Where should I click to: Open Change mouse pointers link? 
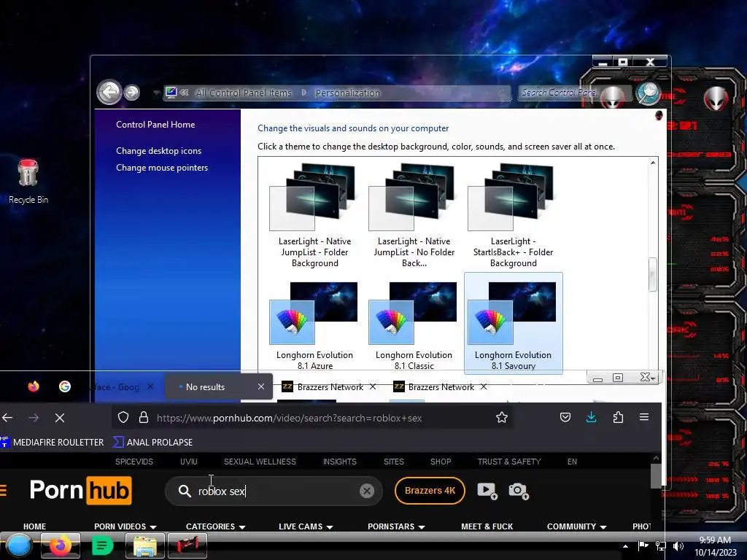(162, 168)
